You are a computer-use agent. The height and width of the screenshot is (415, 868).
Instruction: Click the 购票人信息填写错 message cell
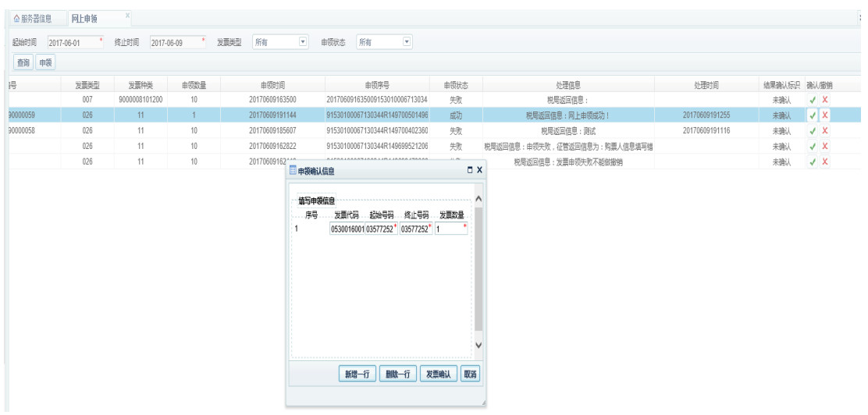568,147
